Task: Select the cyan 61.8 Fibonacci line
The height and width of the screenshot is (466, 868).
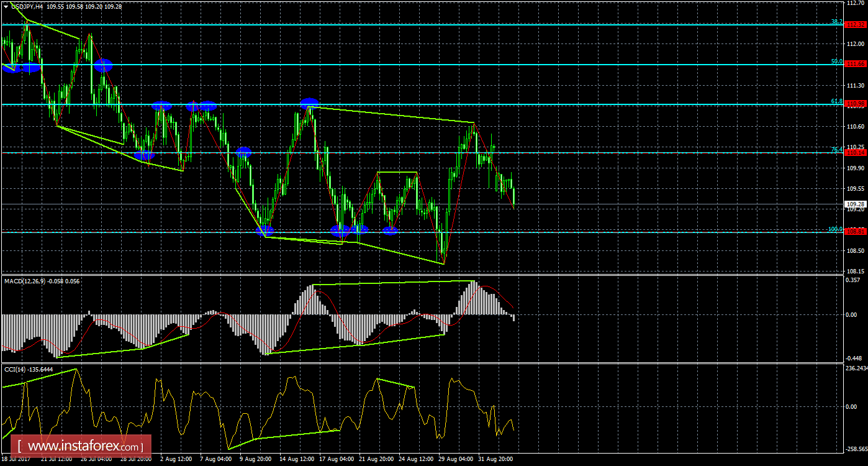Action: 435,104
